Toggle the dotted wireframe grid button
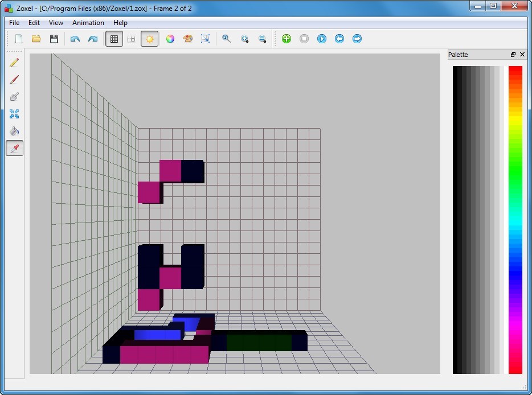This screenshot has height=395, width=532. (x=132, y=39)
